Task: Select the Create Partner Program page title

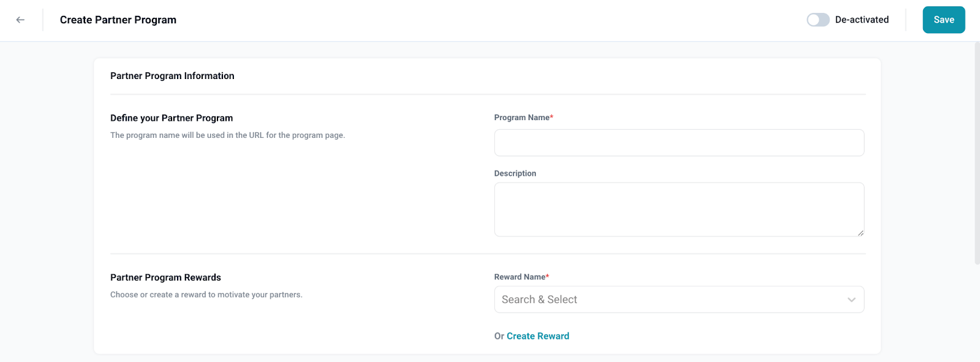Action: (x=118, y=20)
